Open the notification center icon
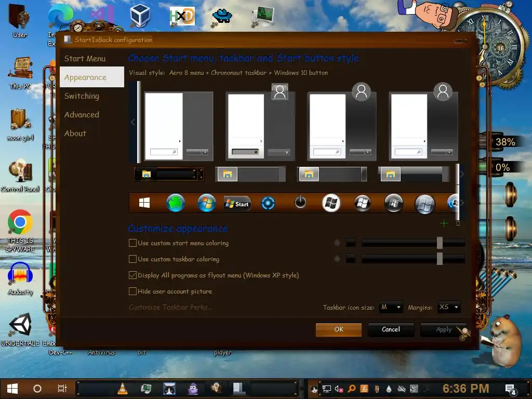 coord(510,389)
